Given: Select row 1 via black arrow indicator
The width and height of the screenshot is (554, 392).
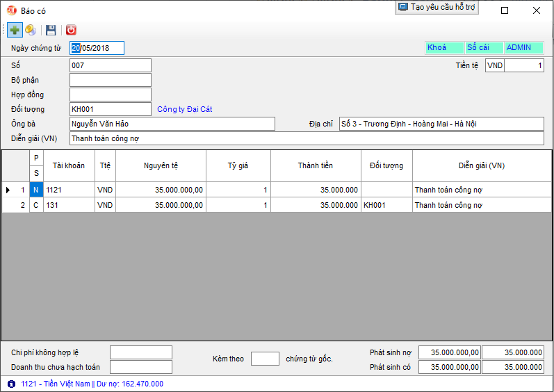Looking at the screenshot, I should (8, 190).
